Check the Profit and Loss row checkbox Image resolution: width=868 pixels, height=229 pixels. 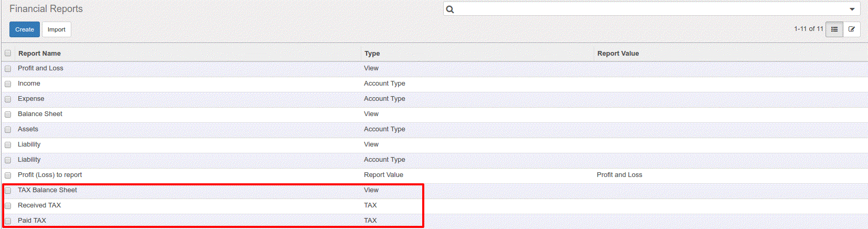pyautogui.click(x=8, y=69)
